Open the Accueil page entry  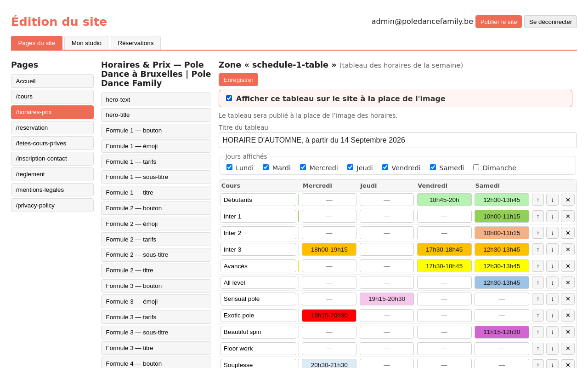point(52,81)
